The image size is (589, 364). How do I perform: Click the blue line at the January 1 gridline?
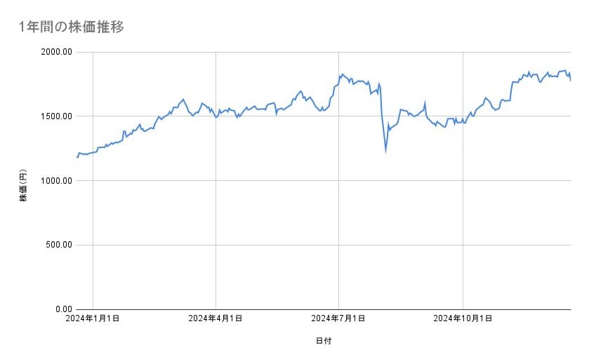(x=93, y=152)
